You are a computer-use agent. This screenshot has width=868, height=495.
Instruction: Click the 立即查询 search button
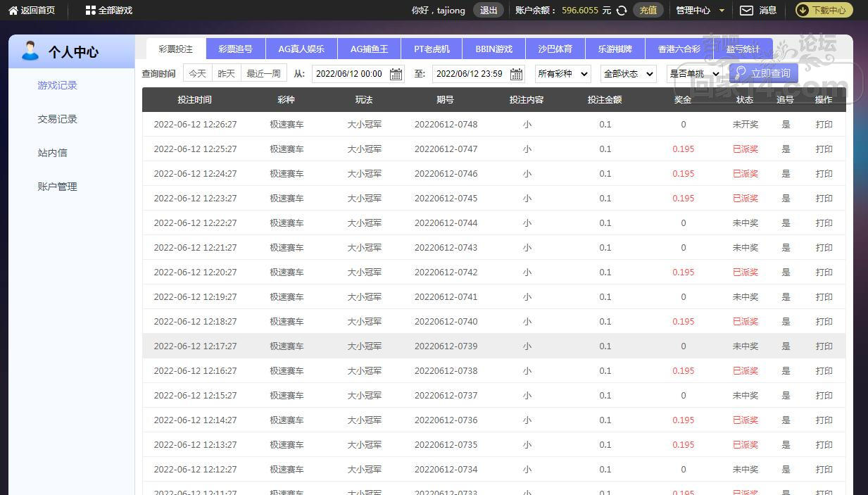click(763, 73)
